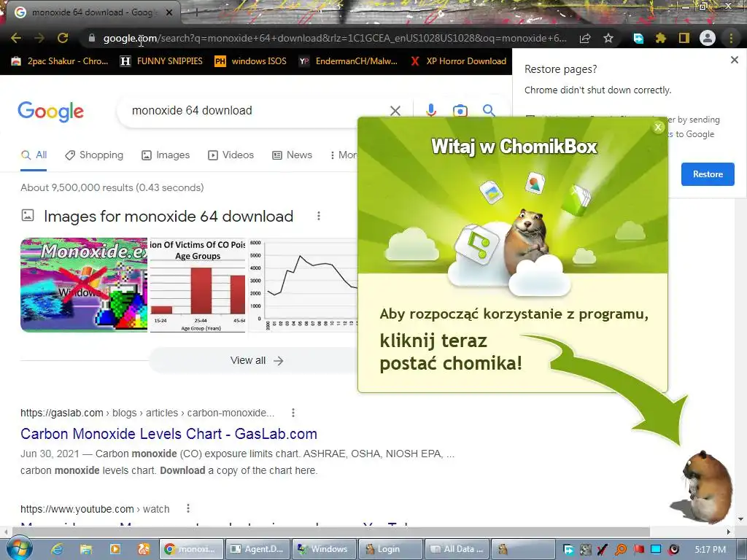Open options for gaslab.com result
747x560 pixels.
click(x=293, y=413)
